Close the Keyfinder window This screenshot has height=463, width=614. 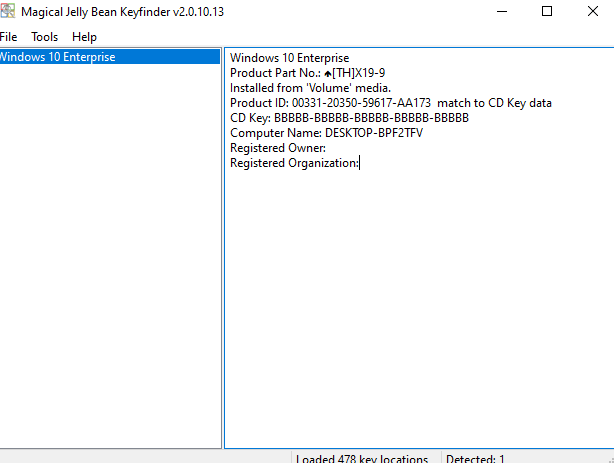pyautogui.click(x=592, y=11)
